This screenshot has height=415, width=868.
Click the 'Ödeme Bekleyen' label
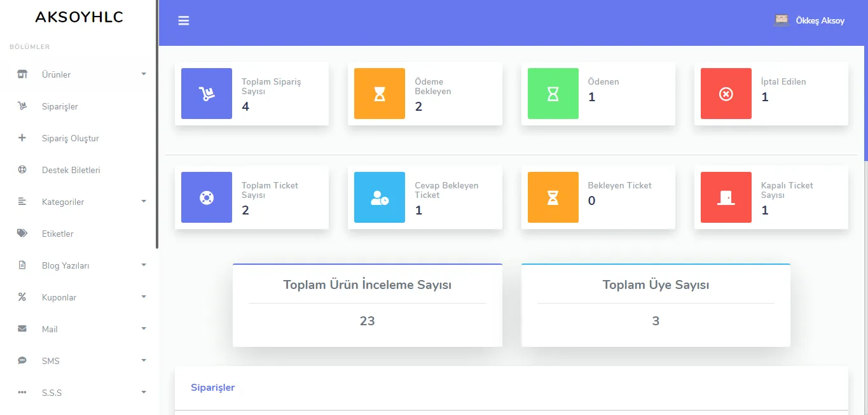[433, 87]
